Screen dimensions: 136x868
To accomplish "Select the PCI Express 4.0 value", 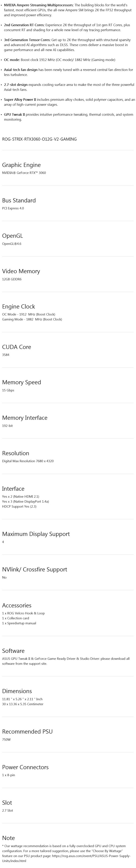I will click(13, 208).
